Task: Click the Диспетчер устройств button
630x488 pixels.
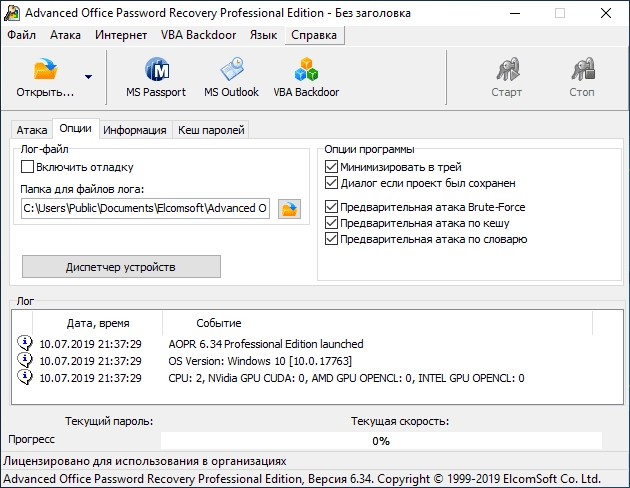Action: pyautogui.click(x=121, y=267)
